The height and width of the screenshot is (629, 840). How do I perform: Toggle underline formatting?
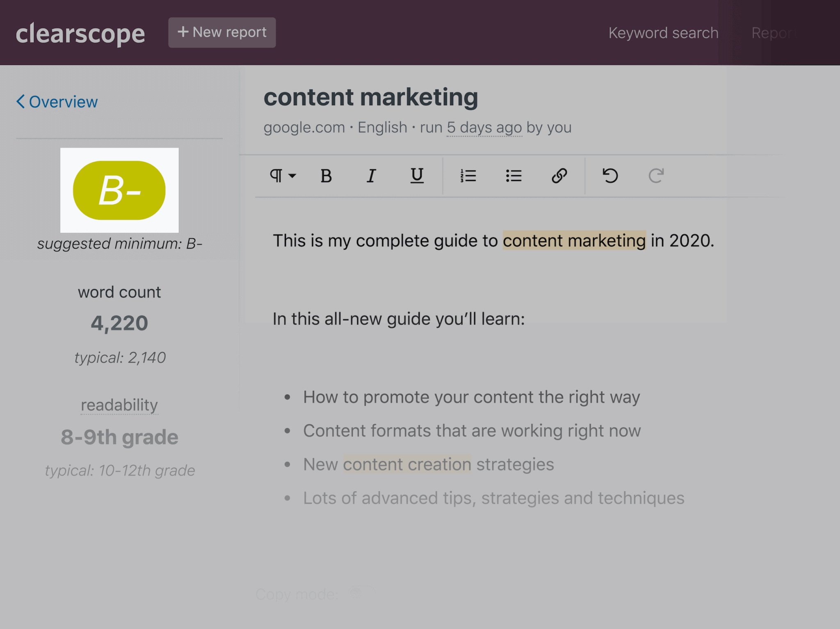(417, 176)
